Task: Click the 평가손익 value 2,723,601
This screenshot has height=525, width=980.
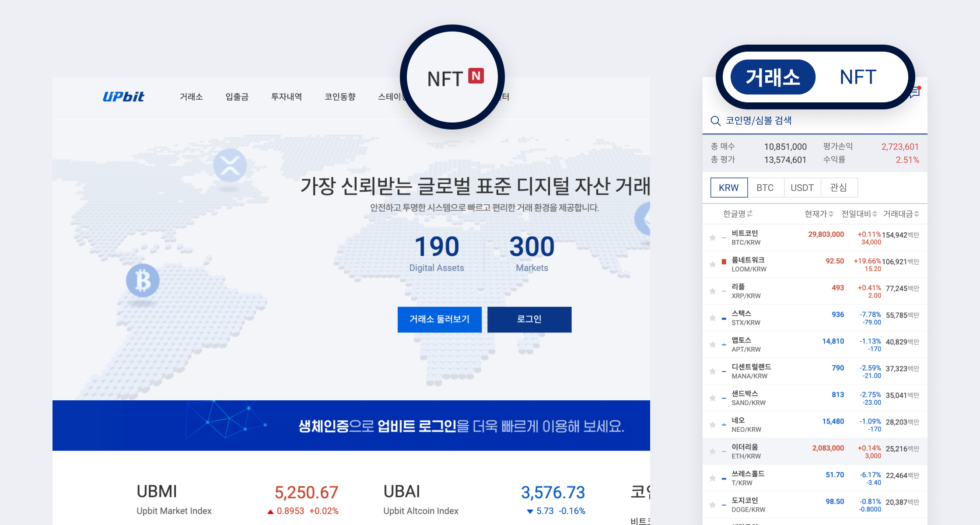Action: 900,147
